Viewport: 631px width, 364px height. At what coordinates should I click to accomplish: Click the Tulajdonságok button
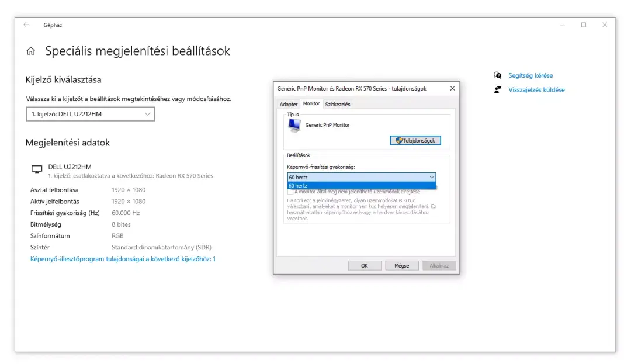pos(415,140)
